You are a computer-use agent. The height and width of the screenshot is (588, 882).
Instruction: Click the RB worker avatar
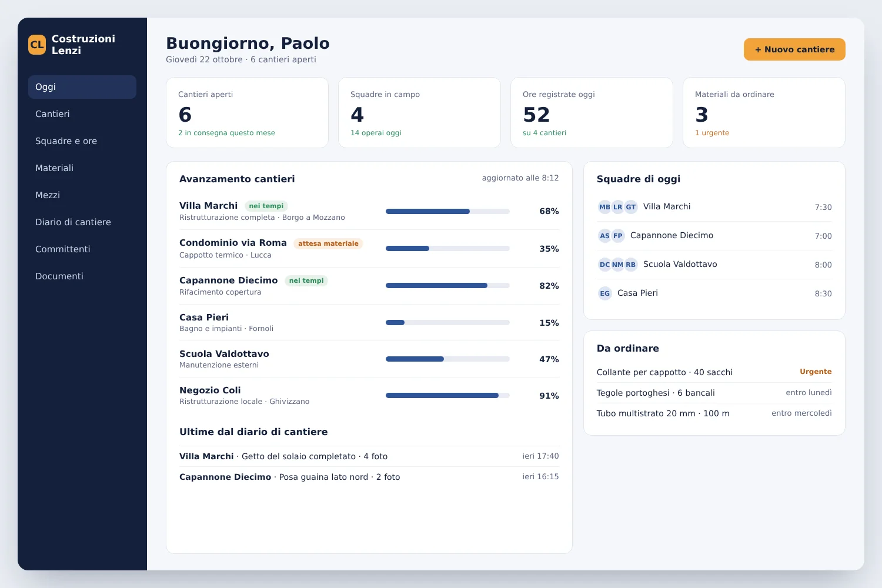(x=630, y=265)
